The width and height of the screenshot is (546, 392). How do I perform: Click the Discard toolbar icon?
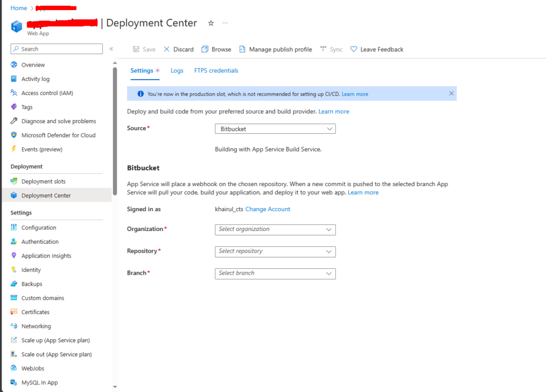pos(167,49)
